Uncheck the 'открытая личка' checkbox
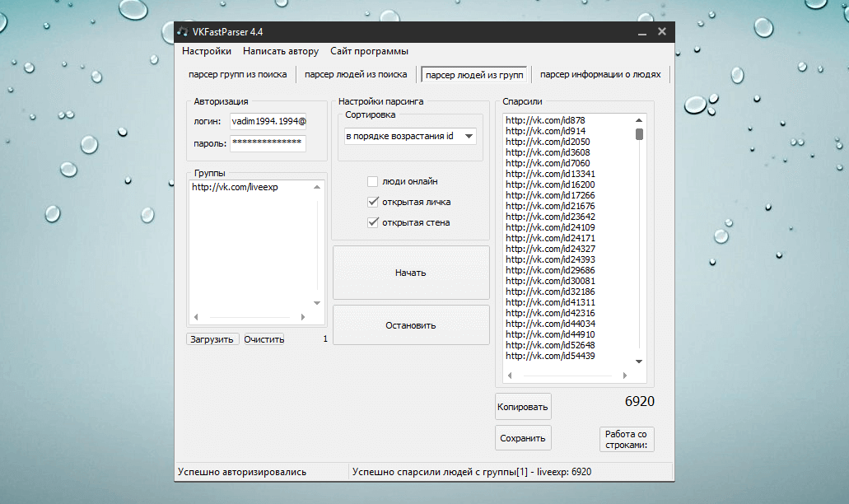Image resolution: width=849 pixels, height=504 pixels. [373, 202]
